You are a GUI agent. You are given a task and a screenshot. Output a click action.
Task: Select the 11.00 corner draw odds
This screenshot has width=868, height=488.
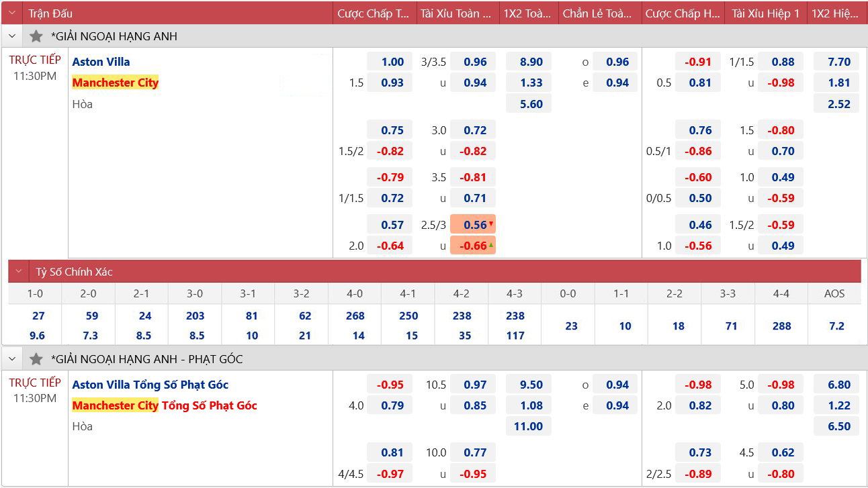(528, 426)
